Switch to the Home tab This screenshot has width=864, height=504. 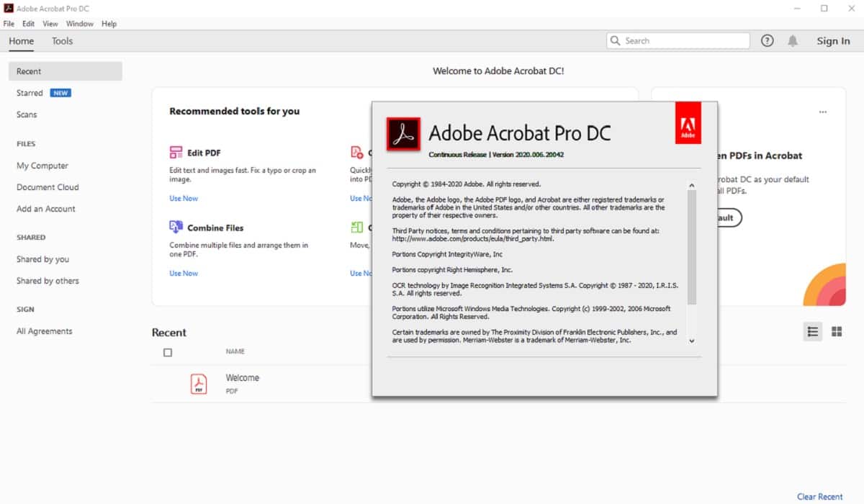pyautogui.click(x=22, y=41)
